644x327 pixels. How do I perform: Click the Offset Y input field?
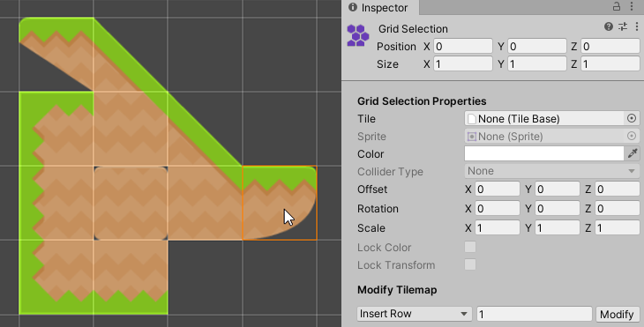click(x=558, y=190)
